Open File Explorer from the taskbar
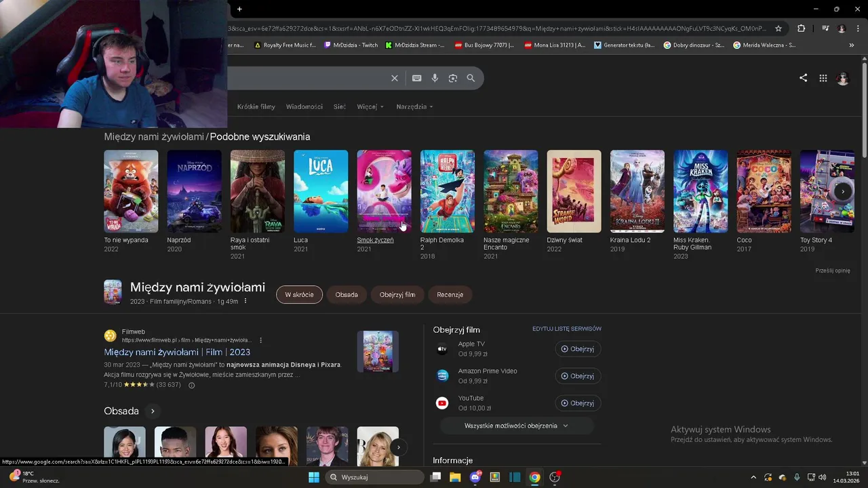Screen dimensions: 868x488 coord(455,477)
